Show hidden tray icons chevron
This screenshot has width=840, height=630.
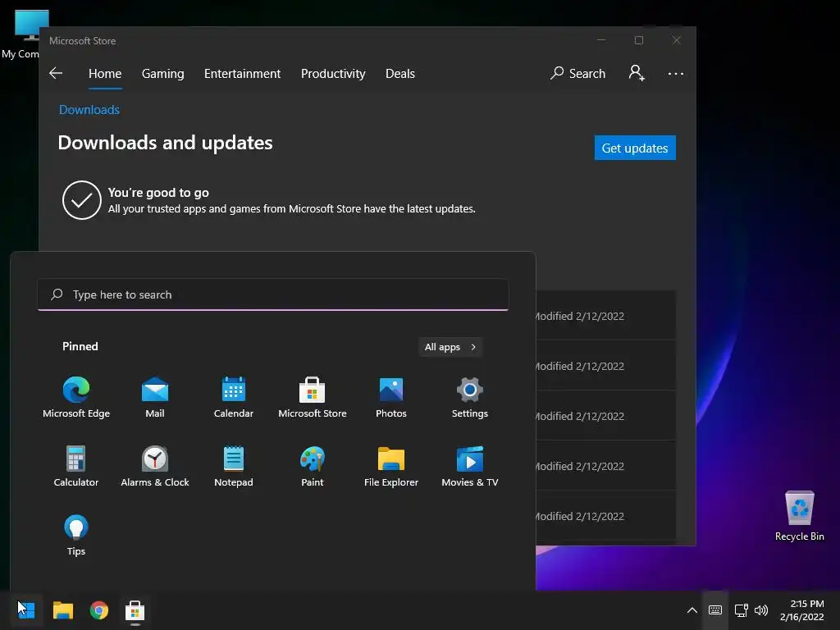point(692,610)
